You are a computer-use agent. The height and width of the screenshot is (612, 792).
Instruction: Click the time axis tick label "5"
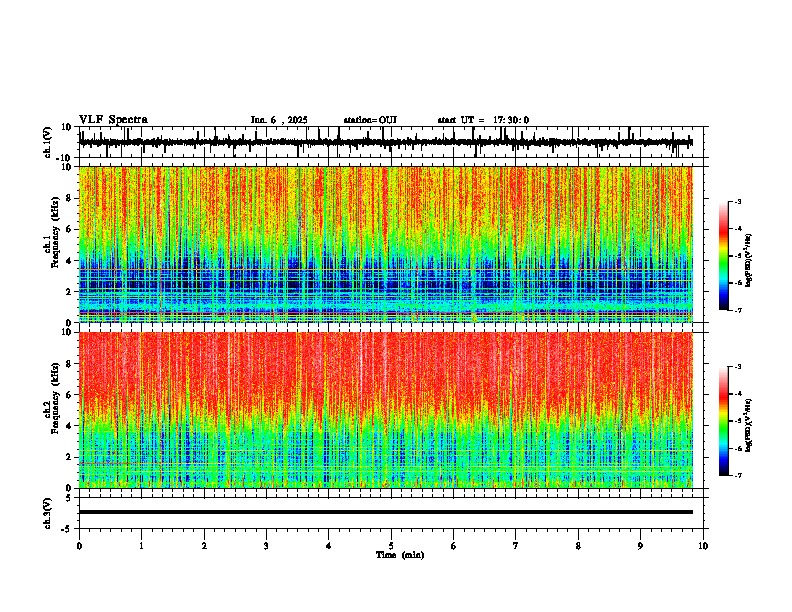(391, 546)
